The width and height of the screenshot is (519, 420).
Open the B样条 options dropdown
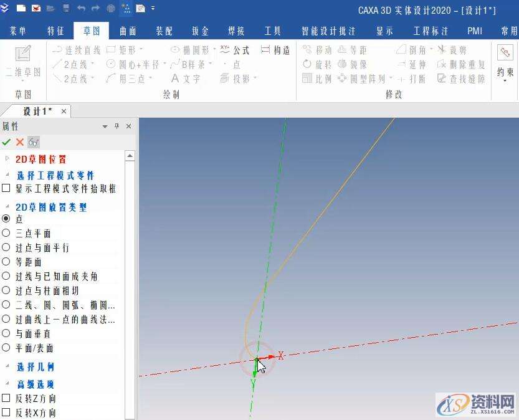(212, 64)
